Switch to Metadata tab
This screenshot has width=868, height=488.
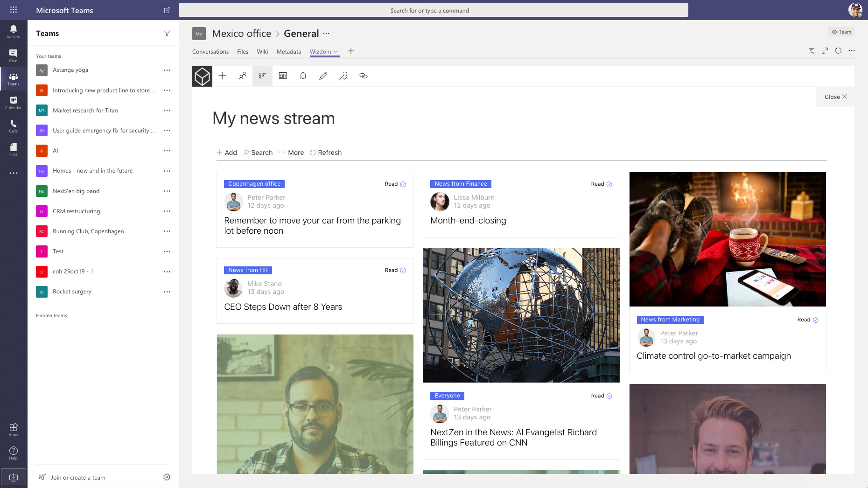[x=289, y=52]
